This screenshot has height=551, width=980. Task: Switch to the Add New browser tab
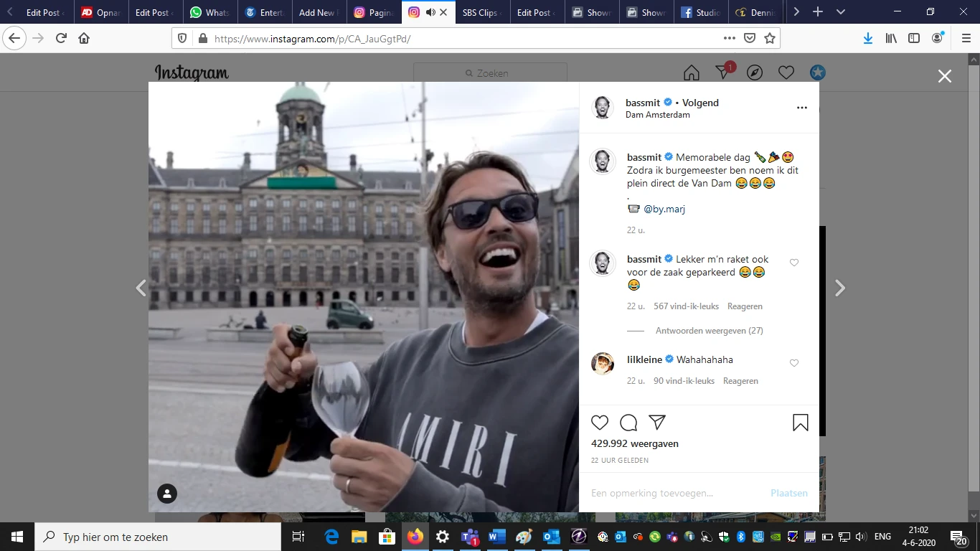point(316,12)
